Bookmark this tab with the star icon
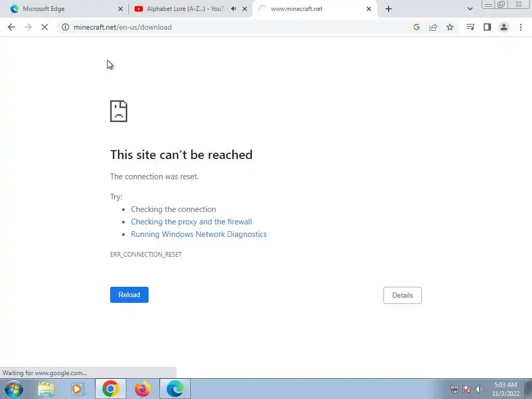The width and height of the screenshot is (532, 399). coord(450,27)
